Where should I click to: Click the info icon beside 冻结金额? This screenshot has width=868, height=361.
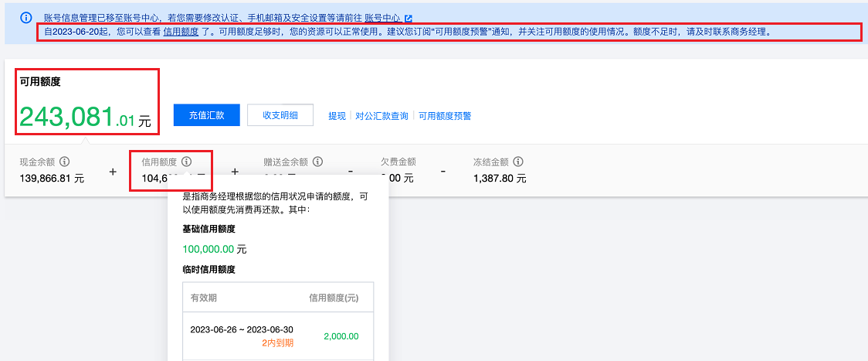pos(518,162)
